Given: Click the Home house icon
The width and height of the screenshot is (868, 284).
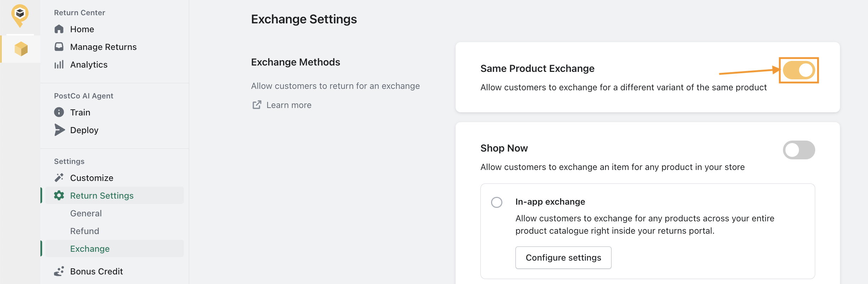Looking at the screenshot, I should coord(59,29).
